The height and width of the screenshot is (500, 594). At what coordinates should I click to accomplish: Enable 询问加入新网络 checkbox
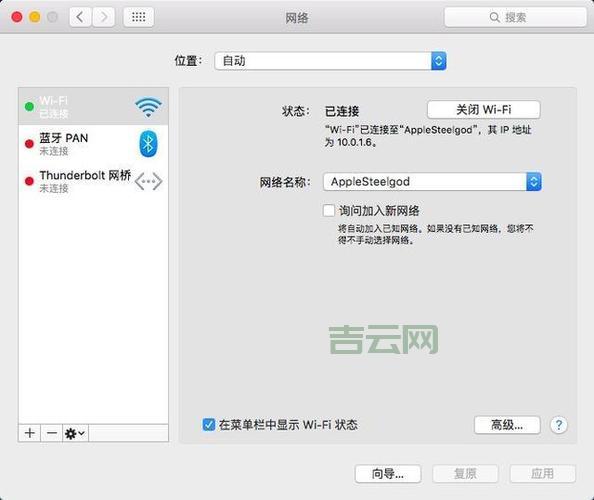329,210
